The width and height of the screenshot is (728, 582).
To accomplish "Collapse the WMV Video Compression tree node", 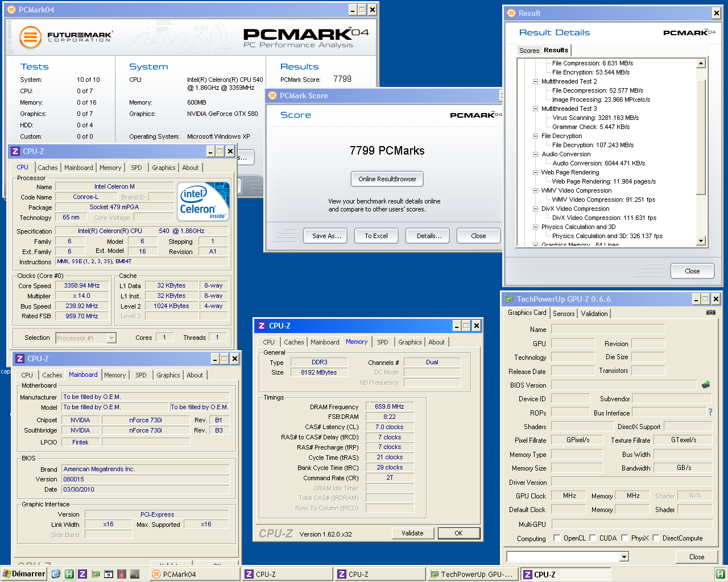I will [535, 190].
